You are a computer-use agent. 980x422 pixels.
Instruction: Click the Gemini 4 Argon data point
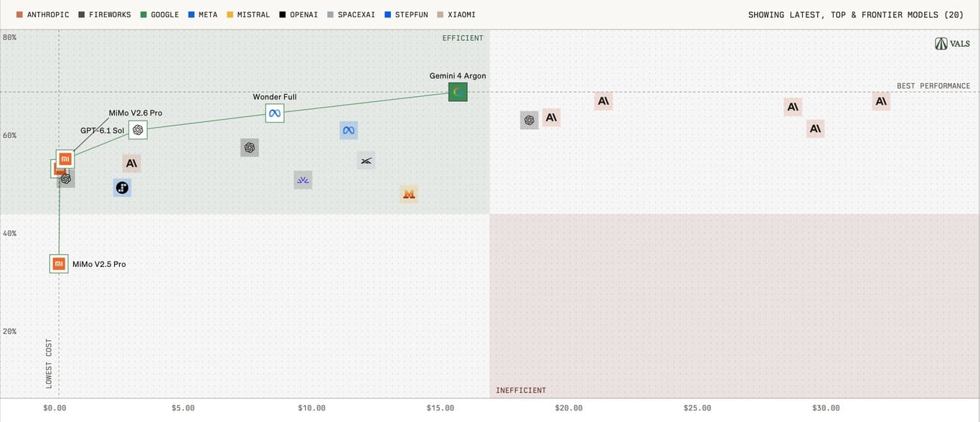pyautogui.click(x=458, y=92)
